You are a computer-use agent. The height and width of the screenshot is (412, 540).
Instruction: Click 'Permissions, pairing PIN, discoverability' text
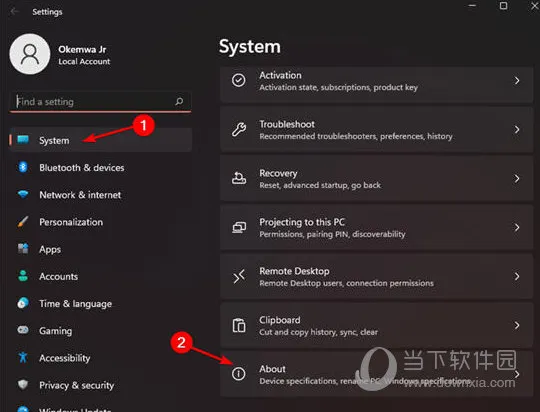tap(332, 234)
